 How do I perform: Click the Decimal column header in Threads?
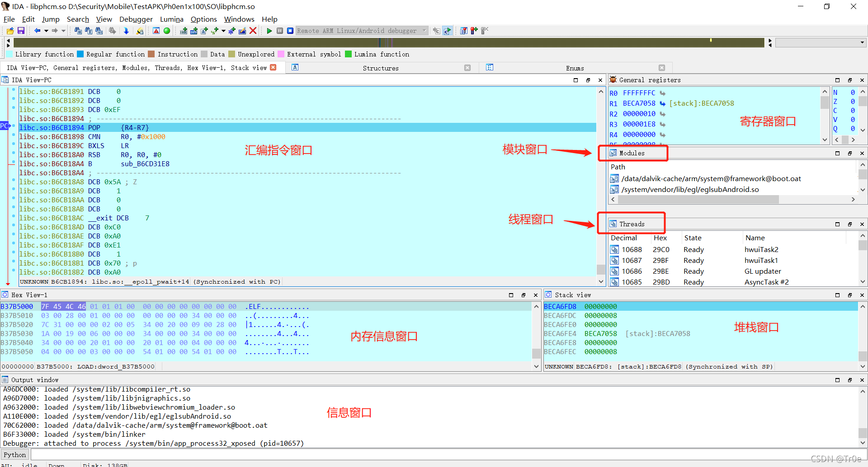624,238
